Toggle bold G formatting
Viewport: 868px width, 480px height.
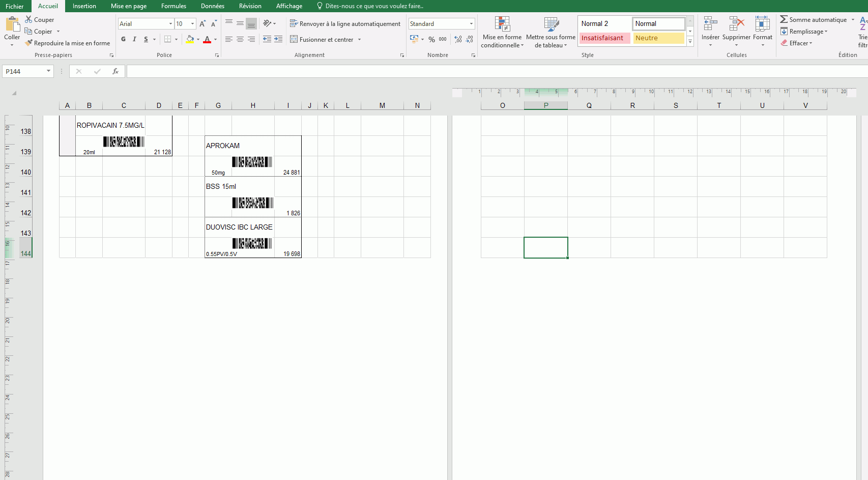pyautogui.click(x=123, y=39)
